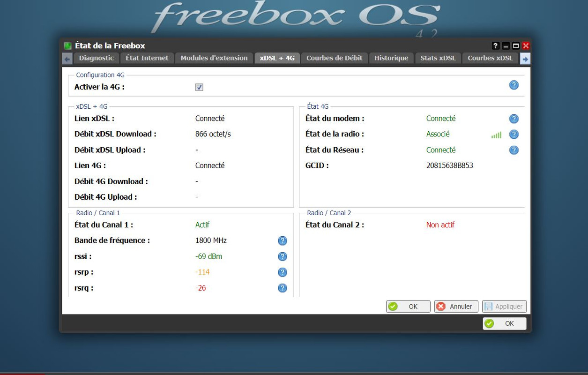Open help for État du modem
The image size is (588, 375).
514,119
